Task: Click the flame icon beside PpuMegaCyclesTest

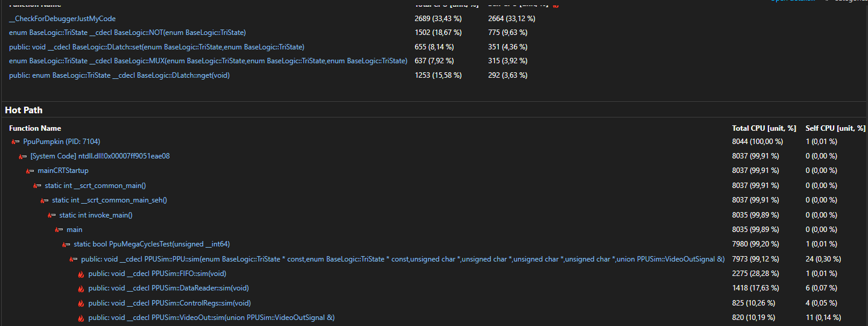Action: [x=66, y=244]
